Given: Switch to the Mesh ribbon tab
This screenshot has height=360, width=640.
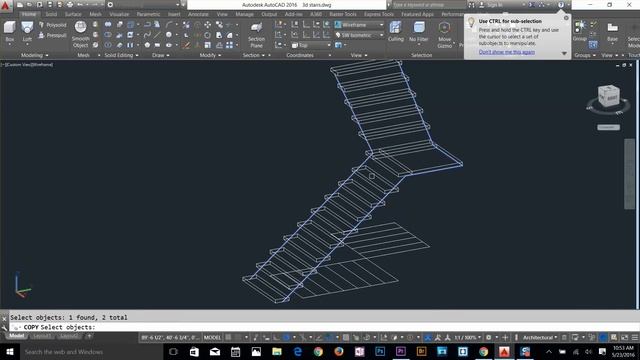Looking at the screenshot, I should coord(96,14).
